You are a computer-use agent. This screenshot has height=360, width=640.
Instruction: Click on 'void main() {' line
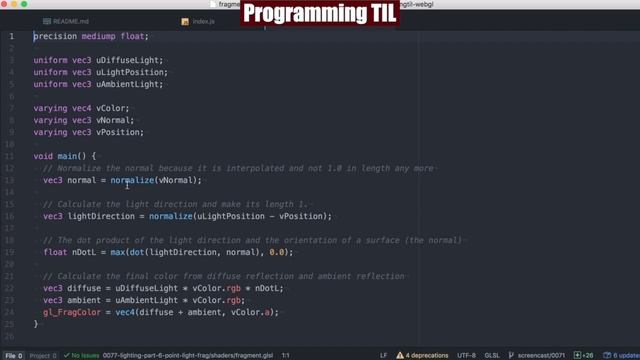64,156
